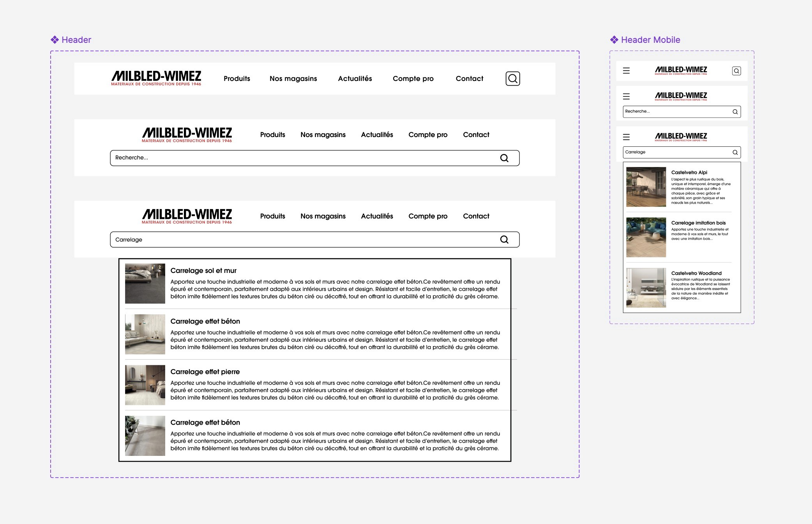Select the Header Mobile component label
The image size is (812, 524).
(650, 40)
